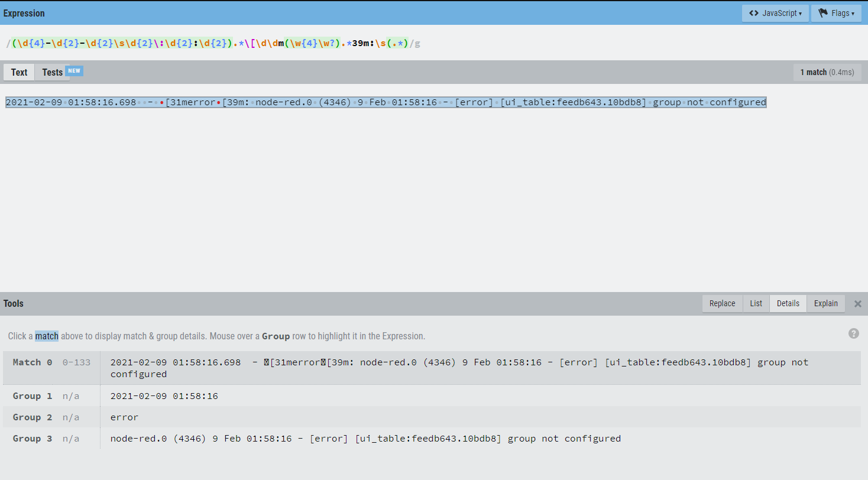
Task: Click the help question mark icon
Action: point(854,333)
